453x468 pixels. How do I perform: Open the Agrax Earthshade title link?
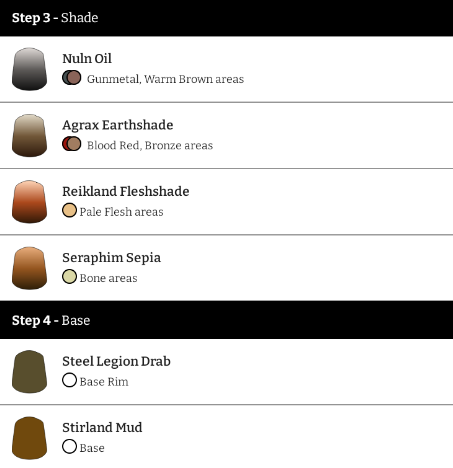pos(118,125)
